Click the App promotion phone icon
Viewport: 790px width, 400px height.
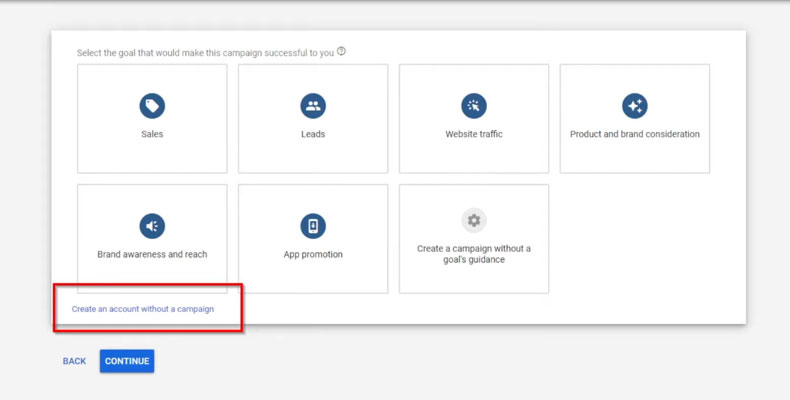(313, 226)
